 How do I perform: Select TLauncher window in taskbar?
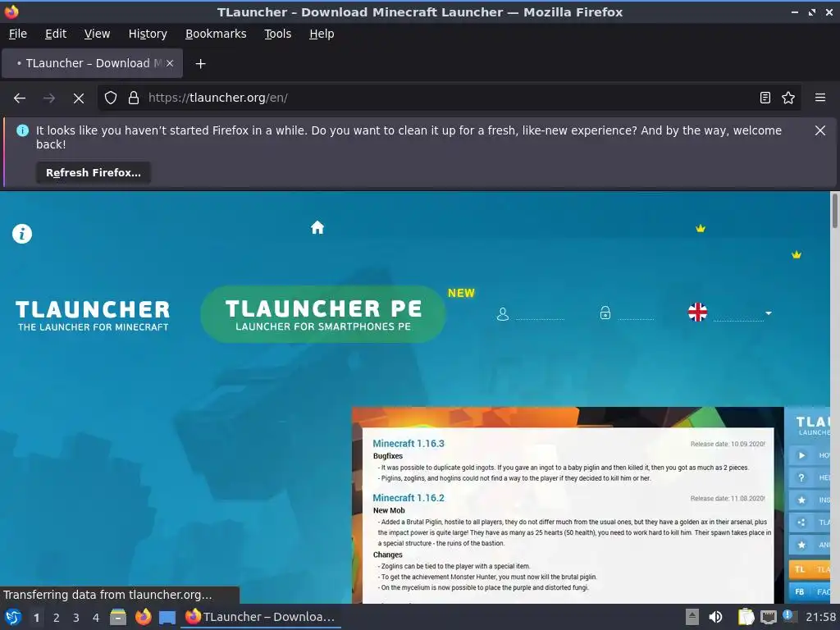(260, 617)
